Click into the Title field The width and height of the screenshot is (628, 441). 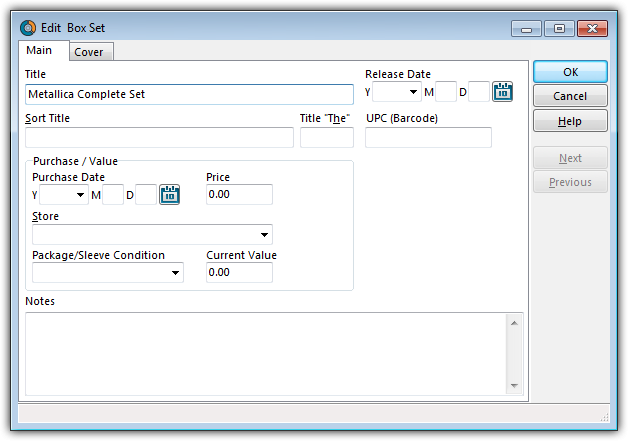coord(189,95)
